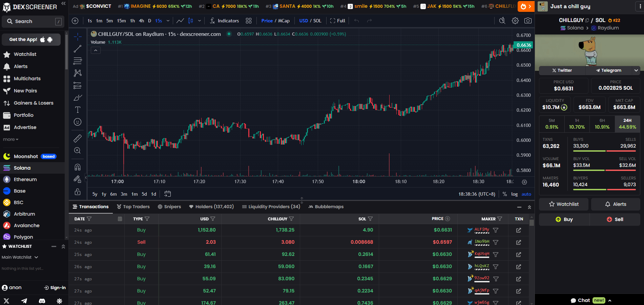Open the token's Twitter link
Viewport: 644px width, 305px height.
point(562,70)
